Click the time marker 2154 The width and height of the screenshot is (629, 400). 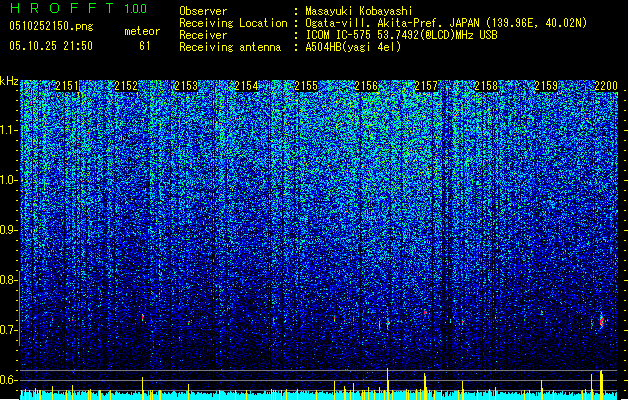[246, 86]
